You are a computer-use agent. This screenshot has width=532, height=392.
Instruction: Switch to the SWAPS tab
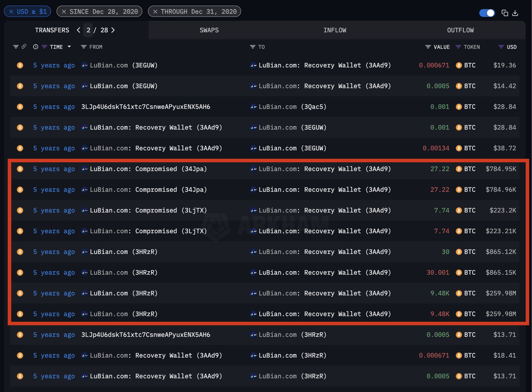[x=209, y=30]
